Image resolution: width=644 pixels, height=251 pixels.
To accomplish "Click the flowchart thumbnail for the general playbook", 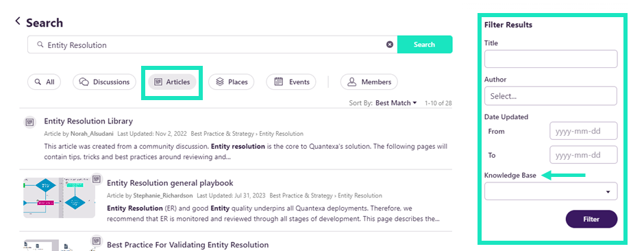I will 59,198.
